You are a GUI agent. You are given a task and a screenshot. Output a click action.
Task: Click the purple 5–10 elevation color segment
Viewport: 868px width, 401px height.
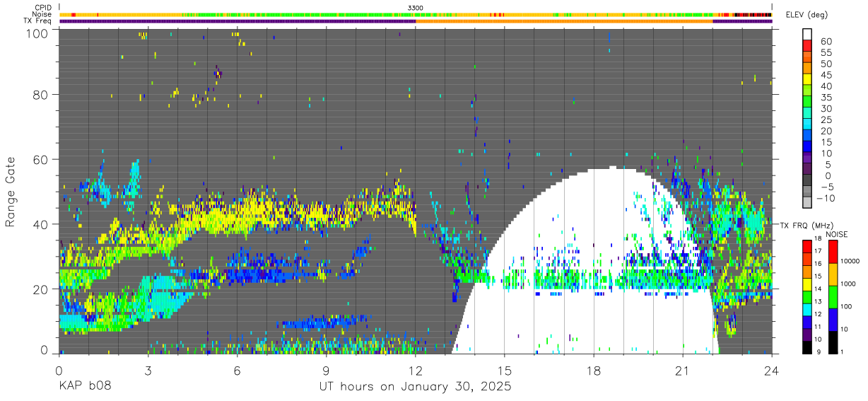click(807, 159)
